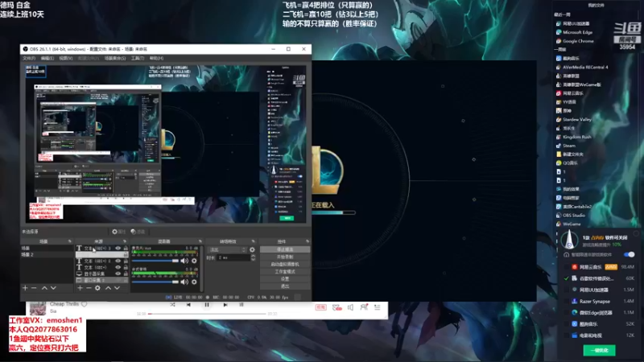Launch Microsoft Edge from desktop list
This screenshot has width=644, height=362.
tap(574, 32)
